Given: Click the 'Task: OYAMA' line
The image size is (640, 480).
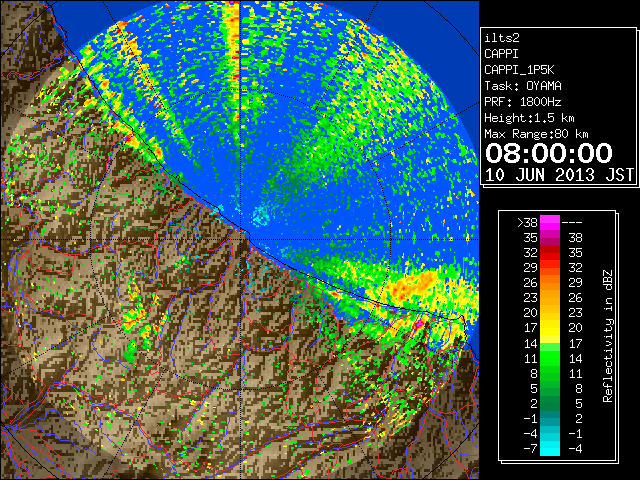Looking at the screenshot, I should coord(523,86).
